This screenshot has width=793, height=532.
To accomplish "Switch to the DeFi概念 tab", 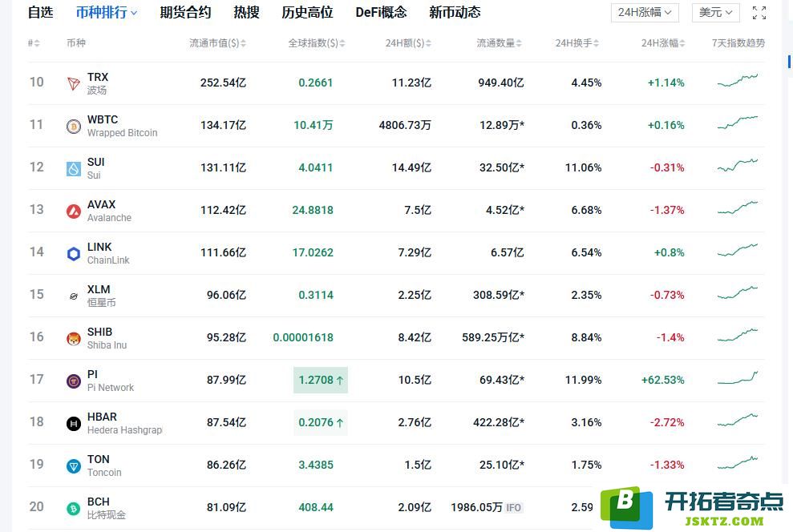I will pyautogui.click(x=381, y=12).
